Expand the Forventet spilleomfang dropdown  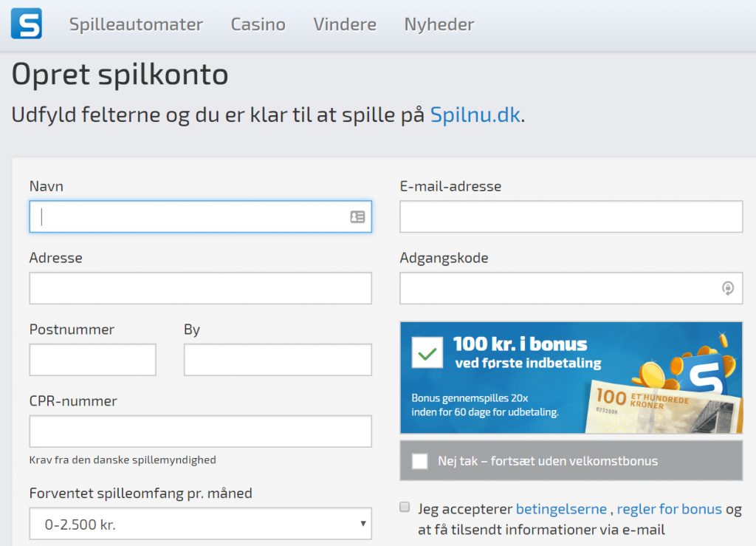point(201,523)
